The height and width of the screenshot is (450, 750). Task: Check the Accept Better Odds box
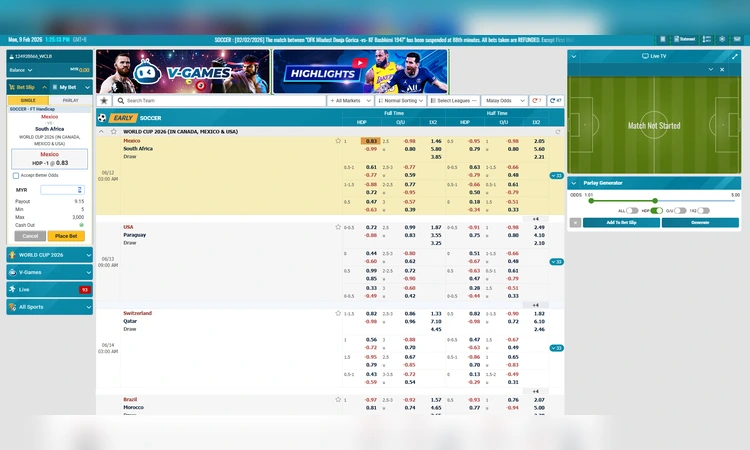(x=16, y=175)
